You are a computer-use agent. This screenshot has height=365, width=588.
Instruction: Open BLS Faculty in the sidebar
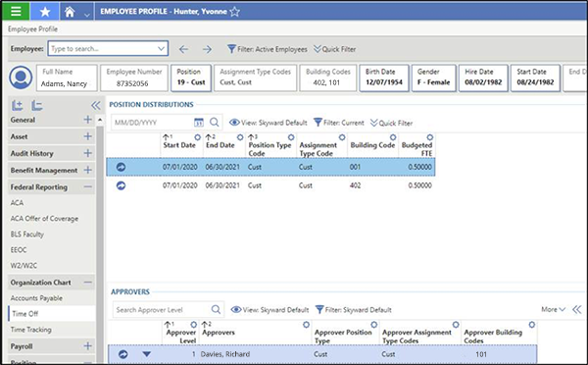coord(27,235)
